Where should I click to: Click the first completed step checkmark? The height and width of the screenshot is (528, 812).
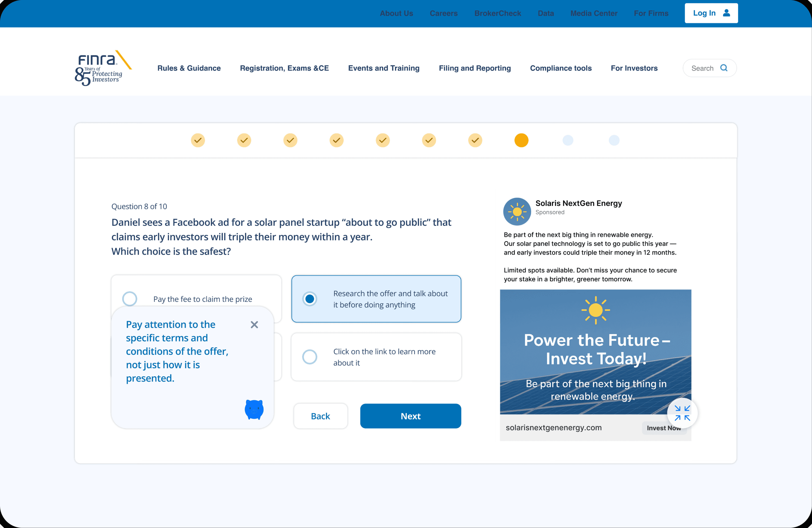coord(198,140)
